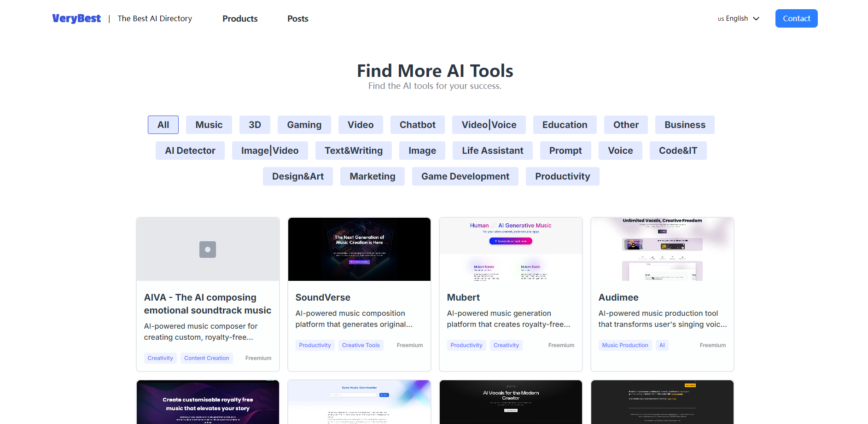Filter by the Video category
The width and height of the screenshot is (868, 424).
click(x=361, y=125)
